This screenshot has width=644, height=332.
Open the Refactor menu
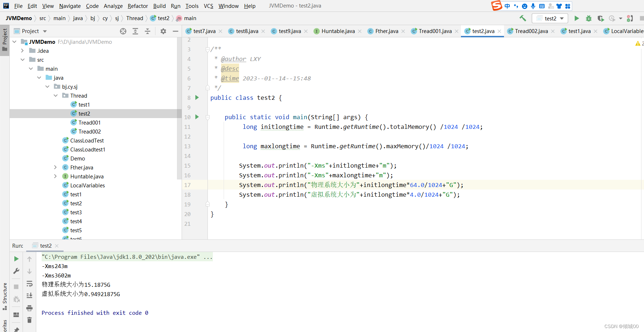pyautogui.click(x=138, y=6)
